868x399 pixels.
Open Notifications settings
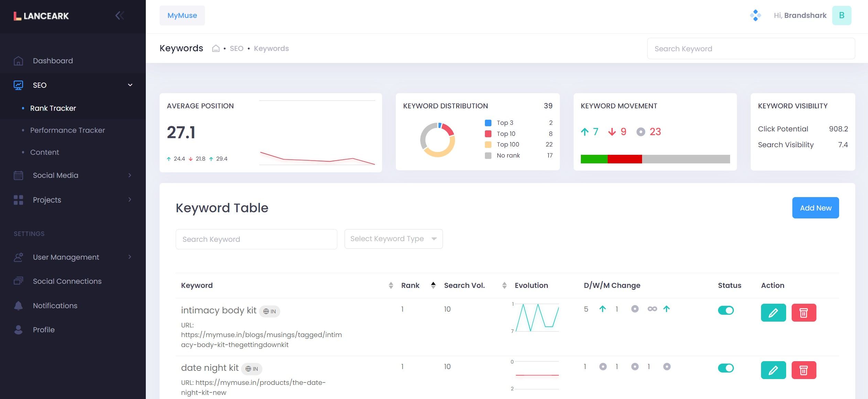pos(73,306)
